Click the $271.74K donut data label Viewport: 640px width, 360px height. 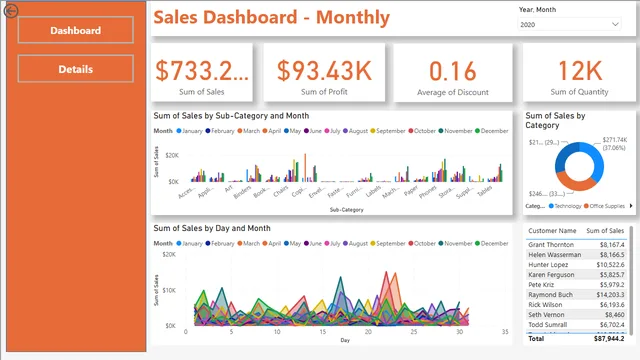[615, 144]
